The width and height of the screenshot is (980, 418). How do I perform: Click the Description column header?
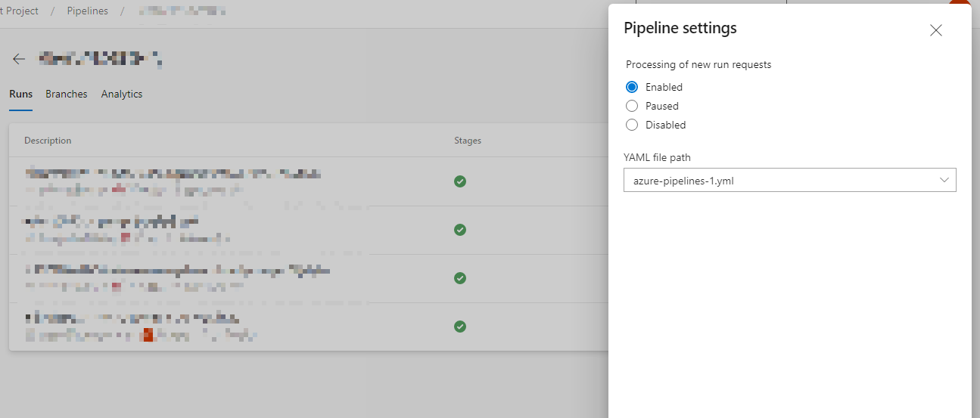[48, 141]
